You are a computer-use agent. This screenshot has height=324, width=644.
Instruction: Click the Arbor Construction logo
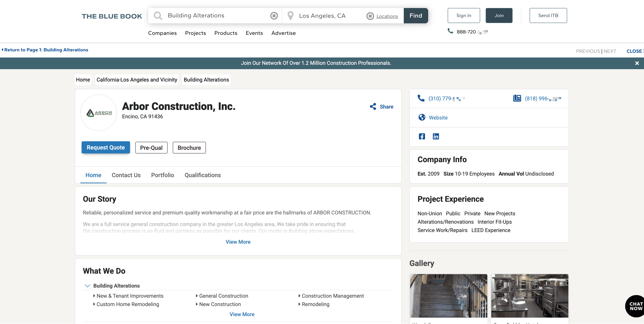tap(99, 113)
